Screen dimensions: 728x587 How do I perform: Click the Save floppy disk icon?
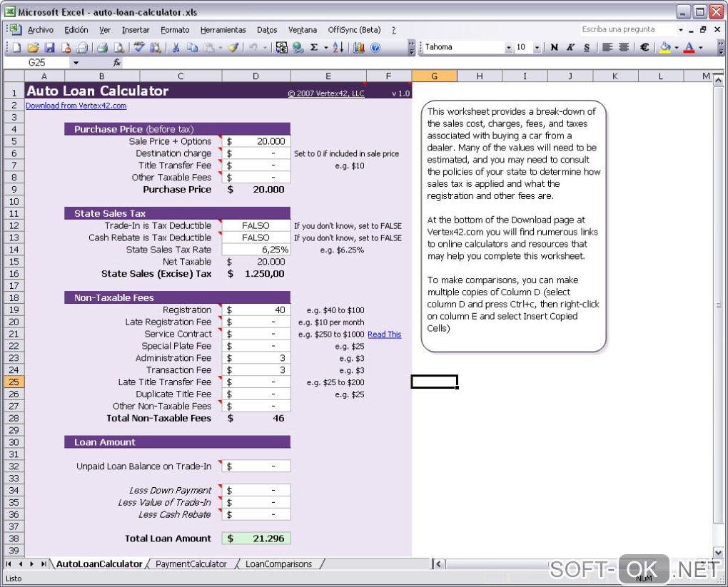(x=49, y=47)
